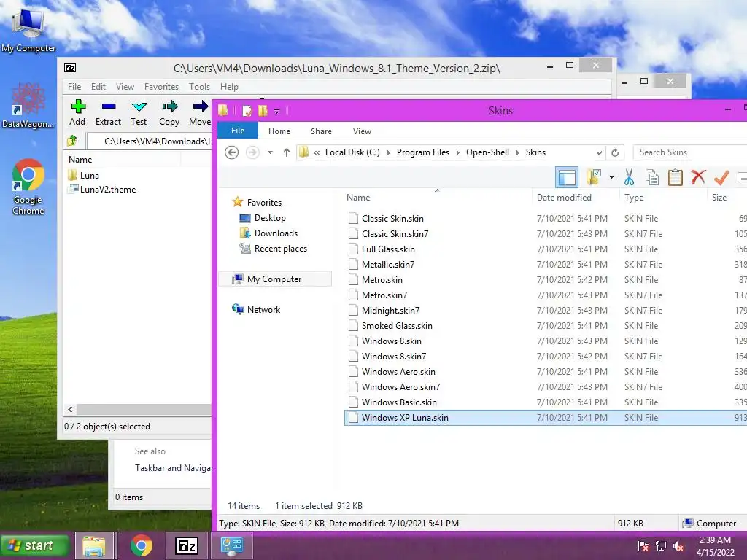
Task: Click the Control Panel taskbar icon
Action: click(x=231, y=545)
